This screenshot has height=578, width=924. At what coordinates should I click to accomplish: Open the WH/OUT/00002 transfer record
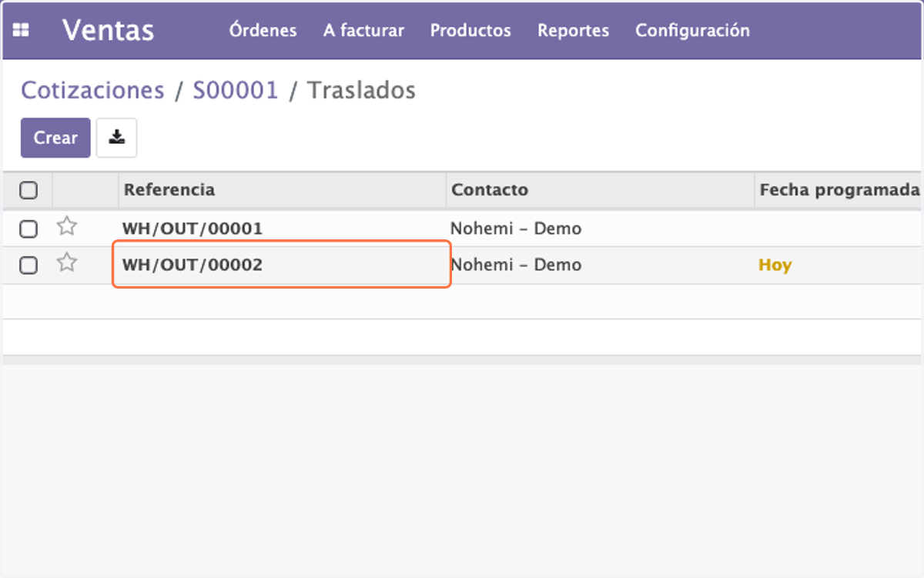coord(192,266)
